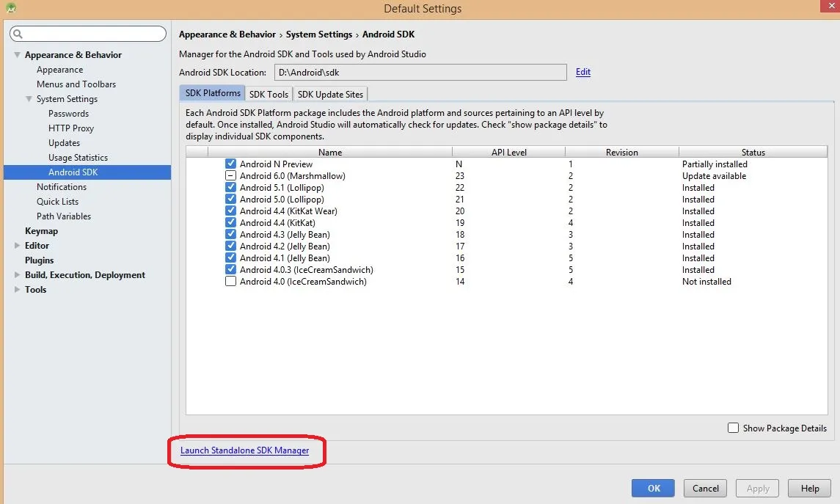
Task: Collapse System Settings tree node
Action: pos(29,98)
